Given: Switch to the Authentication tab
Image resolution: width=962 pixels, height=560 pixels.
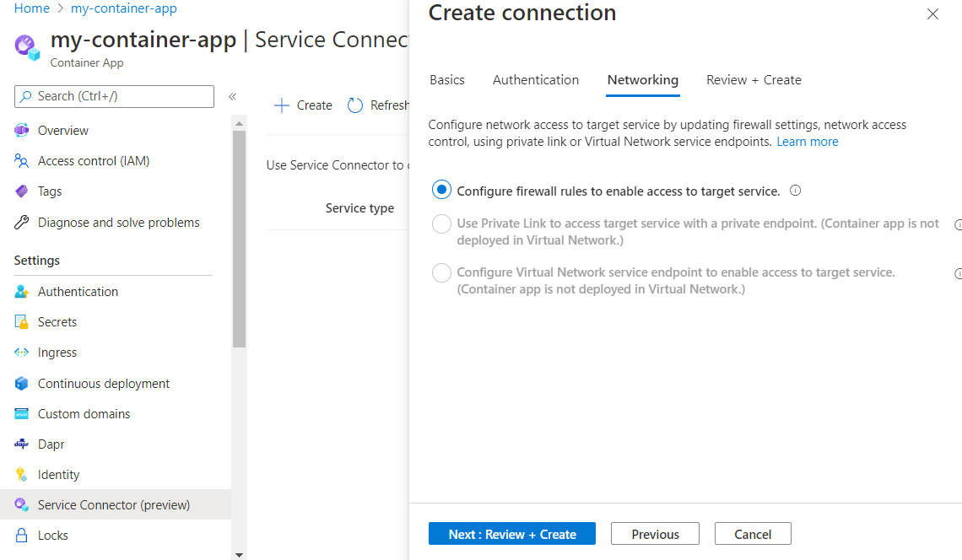Looking at the screenshot, I should [x=536, y=79].
